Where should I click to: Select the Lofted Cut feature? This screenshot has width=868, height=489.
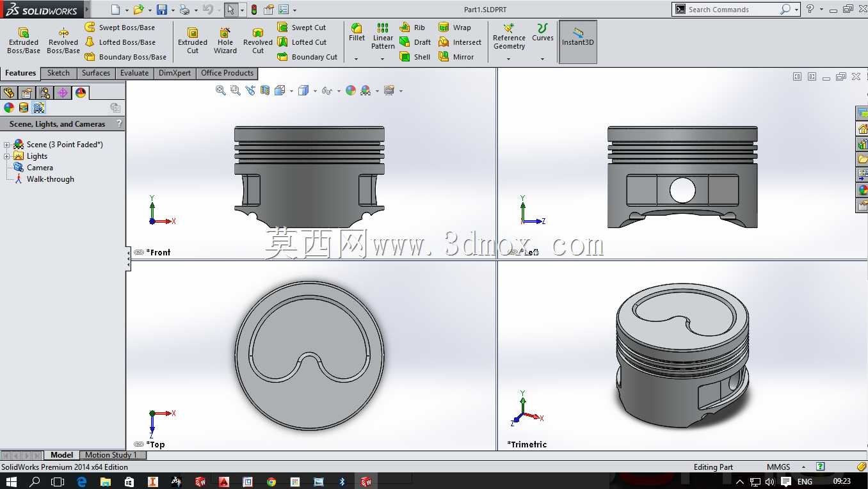tap(301, 42)
